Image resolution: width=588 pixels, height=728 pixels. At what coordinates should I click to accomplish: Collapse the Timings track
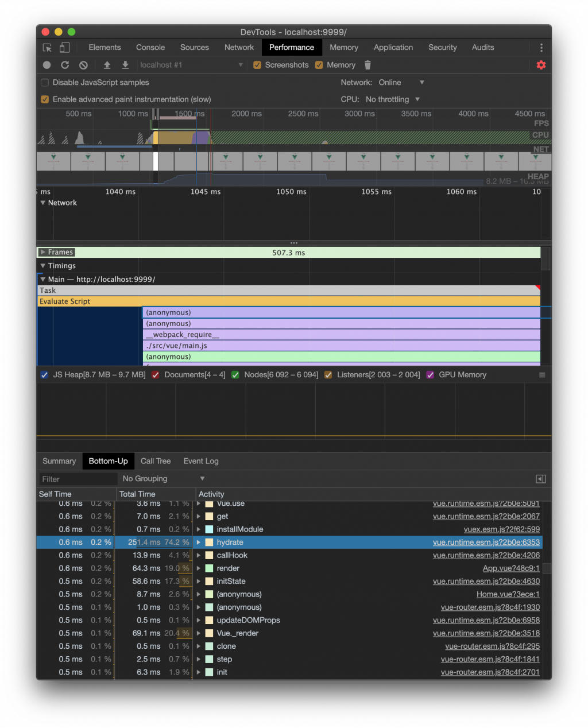pos(43,266)
